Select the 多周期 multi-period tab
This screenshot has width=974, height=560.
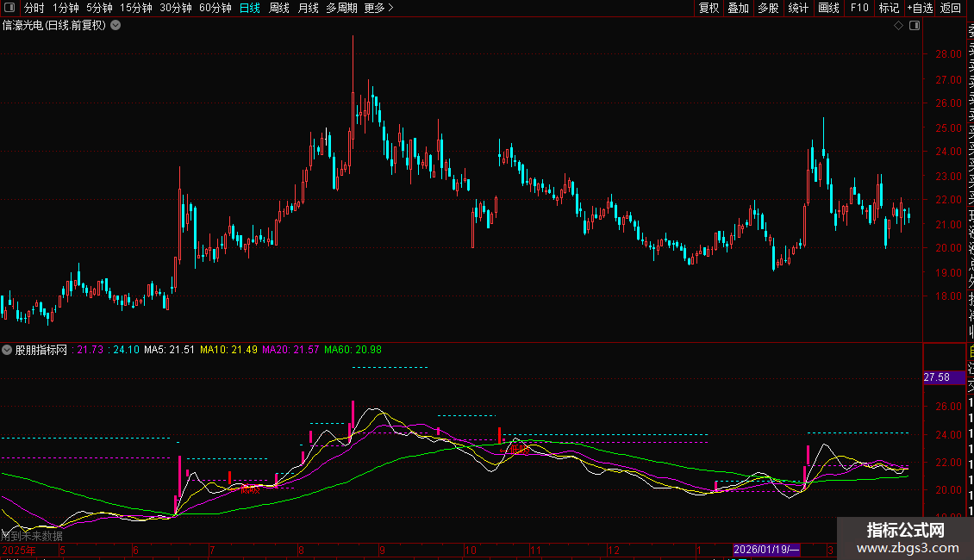pos(341,8)
